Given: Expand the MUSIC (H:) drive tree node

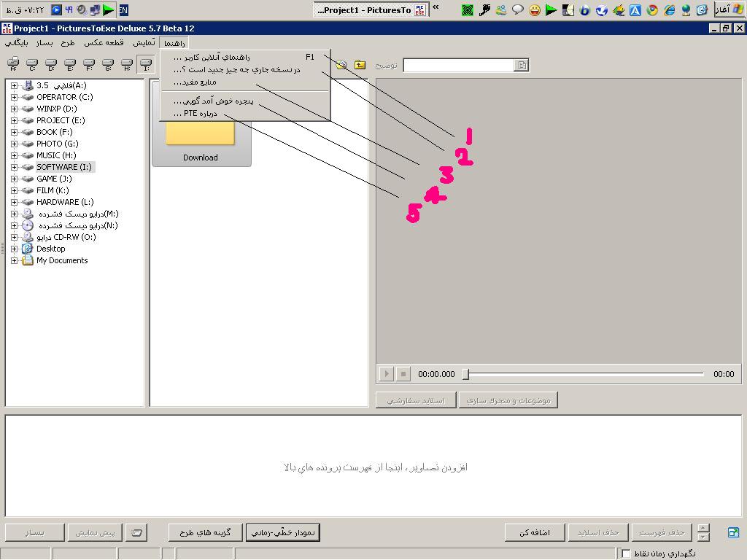Looking at the screenshot, I should 14,155.
